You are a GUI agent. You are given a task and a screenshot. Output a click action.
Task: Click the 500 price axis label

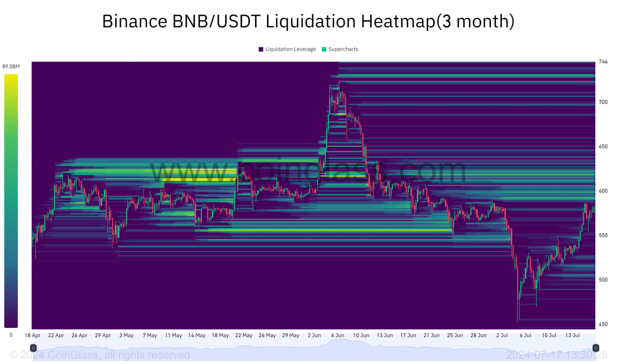coord(603,280)
